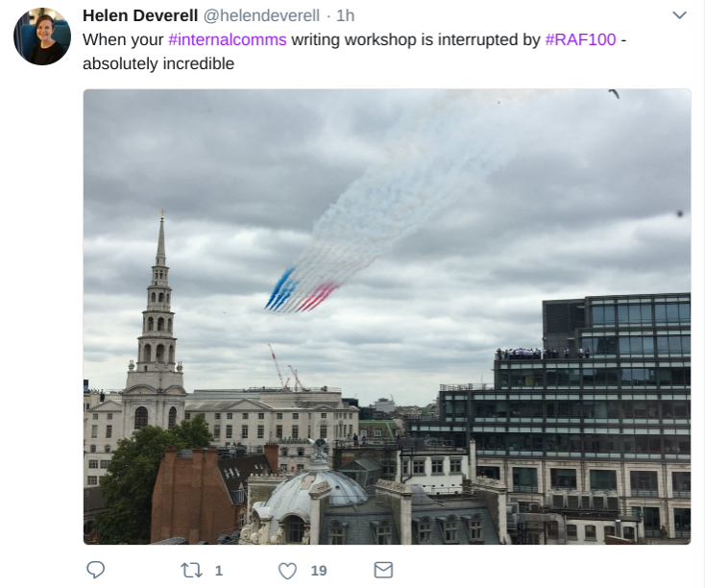Open Helen Deverell's profile picture
Image resolution: width=705 pixels, height=588 pixels.
coord(42,37)
